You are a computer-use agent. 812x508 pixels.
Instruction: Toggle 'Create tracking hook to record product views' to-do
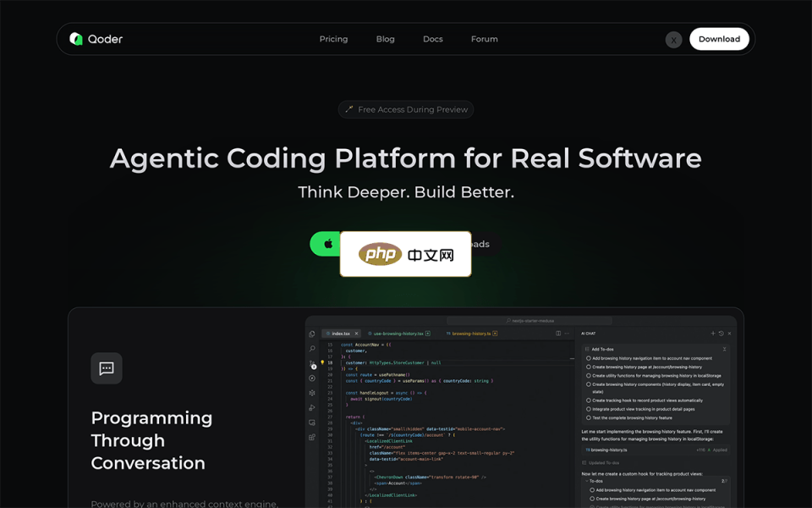click(589, 400)
